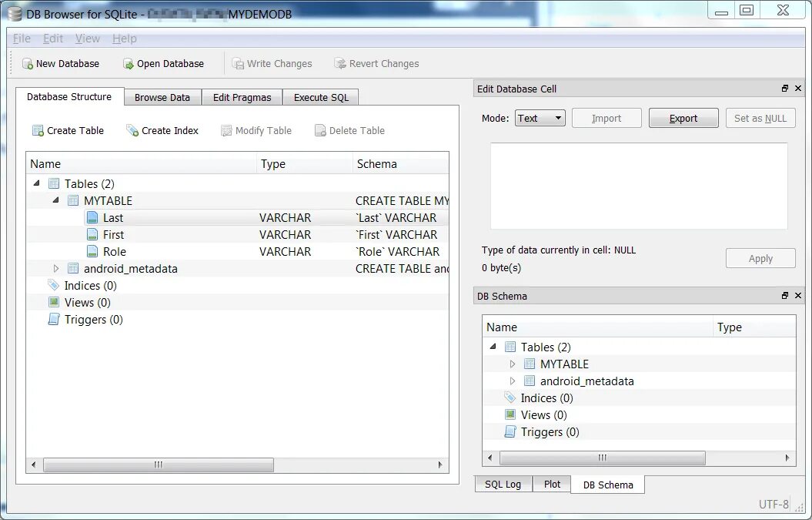Open the File menu

pyautogui.click(x=22, y=39)
